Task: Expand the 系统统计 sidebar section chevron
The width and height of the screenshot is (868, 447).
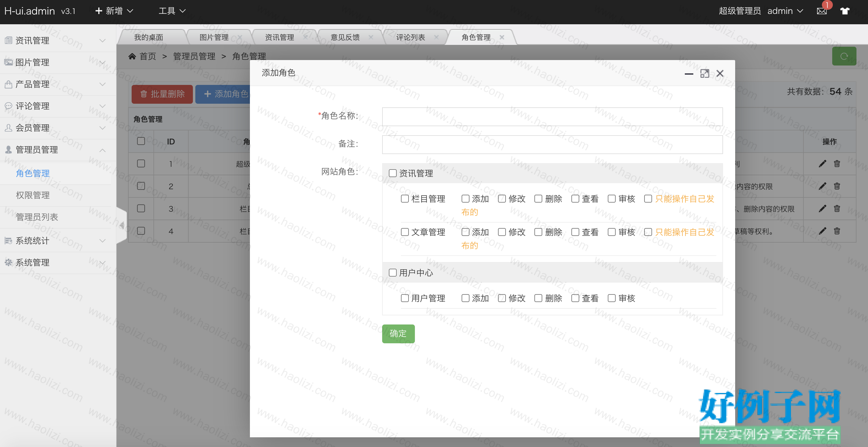Action: 103,241
